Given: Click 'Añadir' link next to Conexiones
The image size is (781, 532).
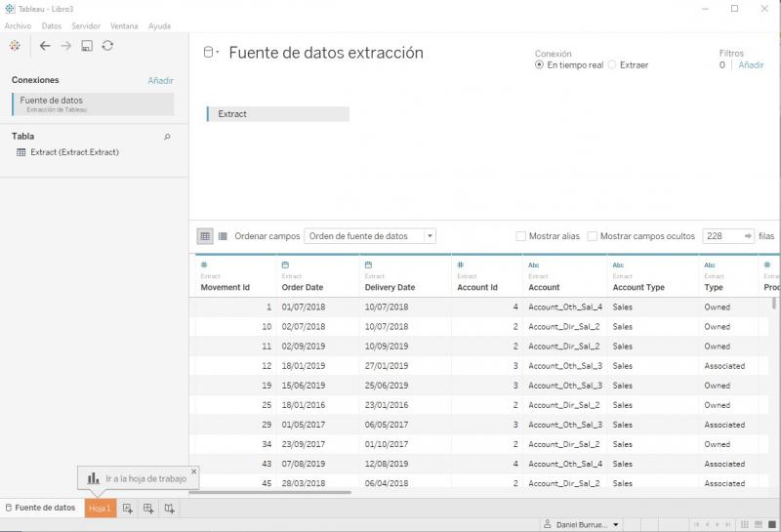Looking at the screenshot, I should point(160,80).
